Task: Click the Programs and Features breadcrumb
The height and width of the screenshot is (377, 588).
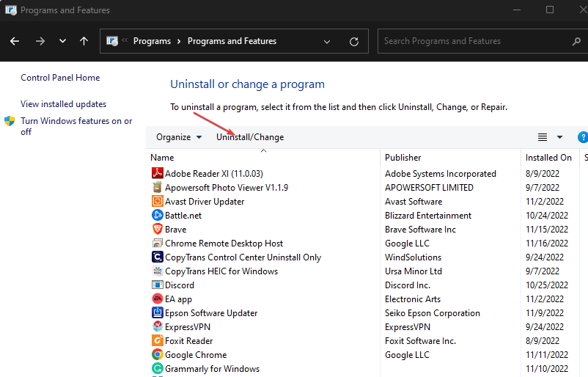Action: pyautogui.click(x=232, y=41)
